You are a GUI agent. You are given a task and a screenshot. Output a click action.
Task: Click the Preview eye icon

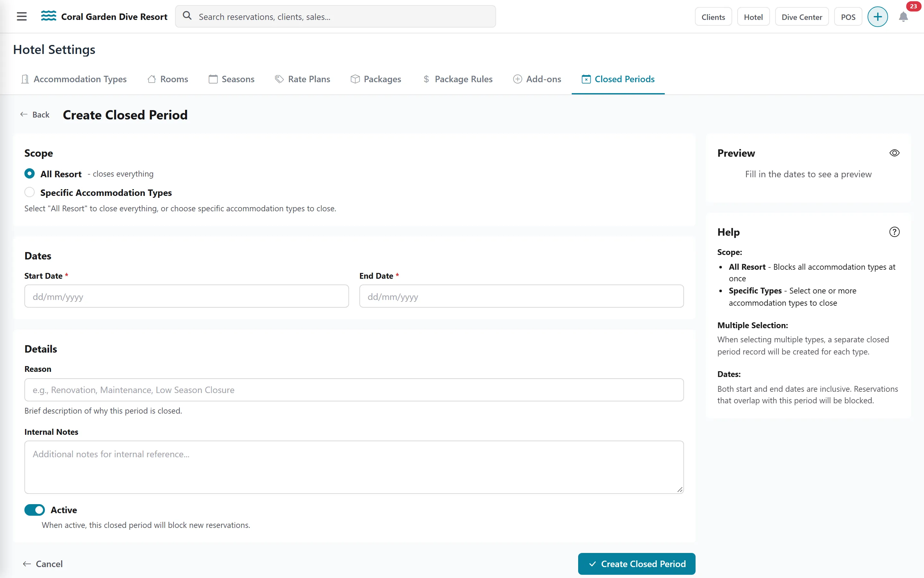click(894, 153)
